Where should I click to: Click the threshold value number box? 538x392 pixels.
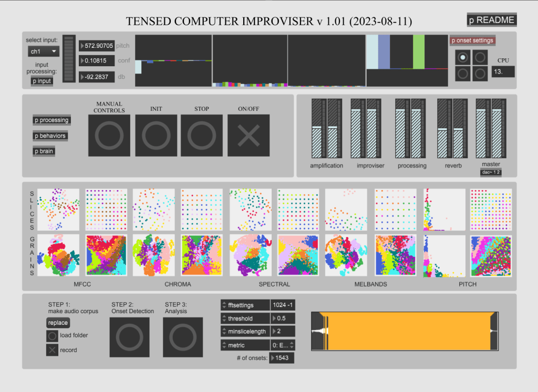coord(283,318)
